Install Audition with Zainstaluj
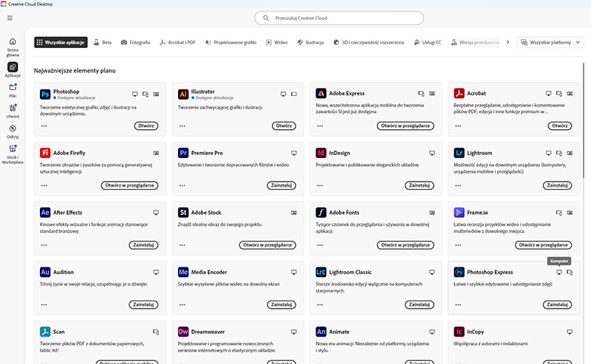This screenshot has height=364, width=591. 143,304
